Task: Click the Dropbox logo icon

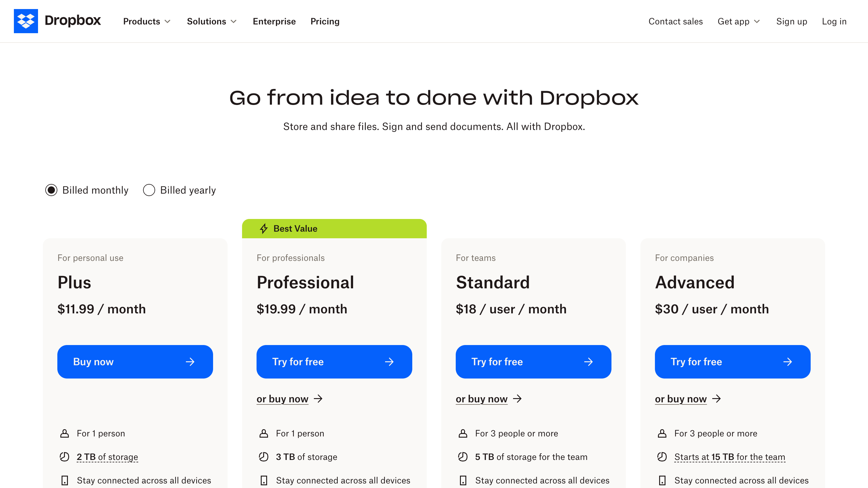Action: pos(26,21)
